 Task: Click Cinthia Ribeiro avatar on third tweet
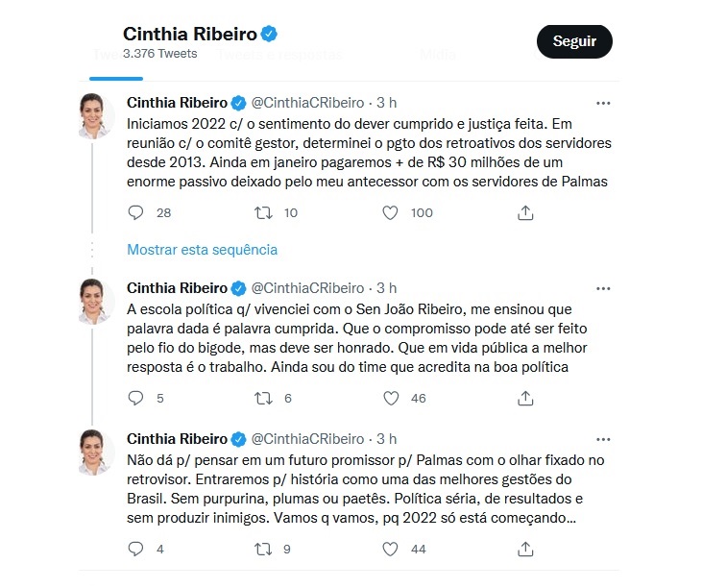tap(97, 453)
